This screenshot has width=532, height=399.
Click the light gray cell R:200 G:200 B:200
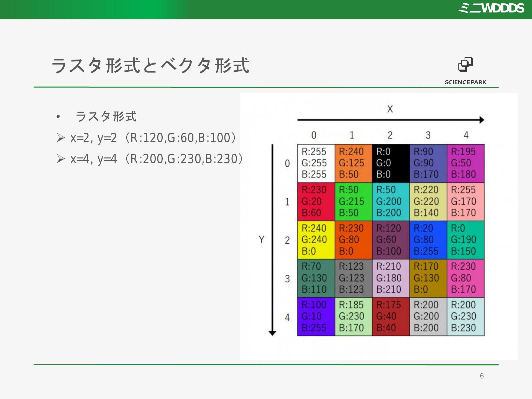pyautogui.click(x=428, y=317)
